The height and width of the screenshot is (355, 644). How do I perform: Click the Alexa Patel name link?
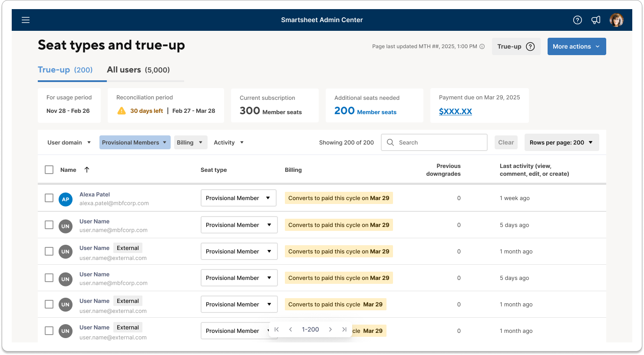tap(95, 194)
